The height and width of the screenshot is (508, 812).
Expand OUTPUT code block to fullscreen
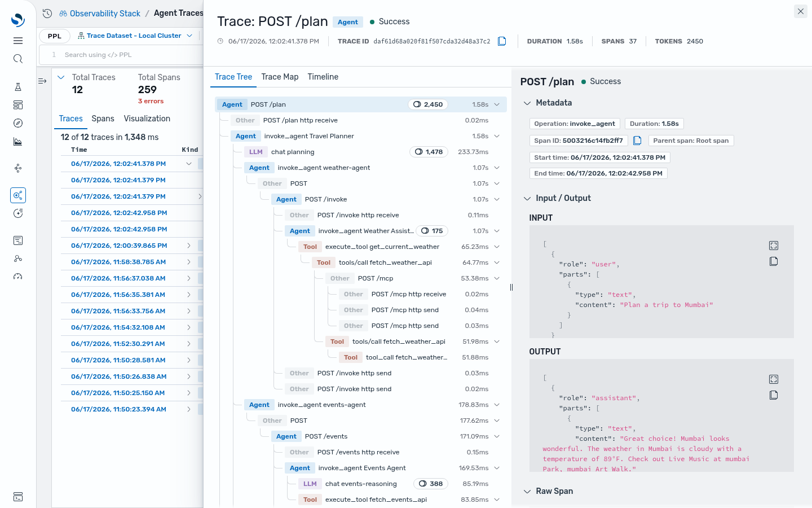pyautogui.click(x=774, y=379)
